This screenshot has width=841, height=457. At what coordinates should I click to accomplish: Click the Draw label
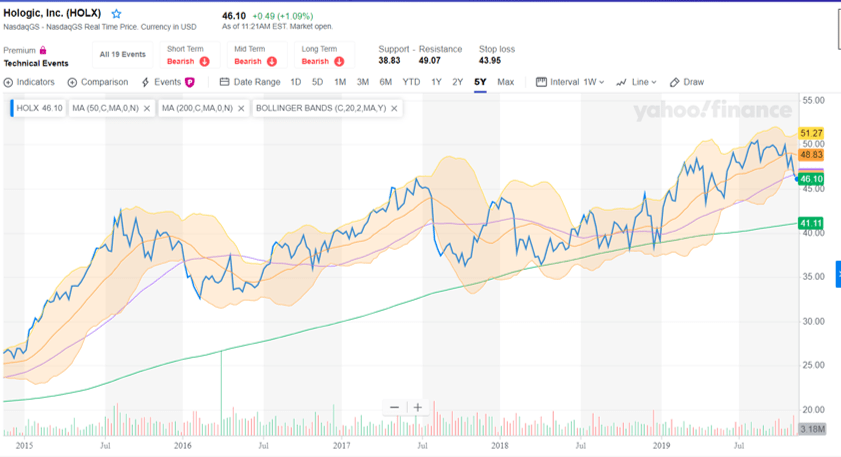point(694,82)
